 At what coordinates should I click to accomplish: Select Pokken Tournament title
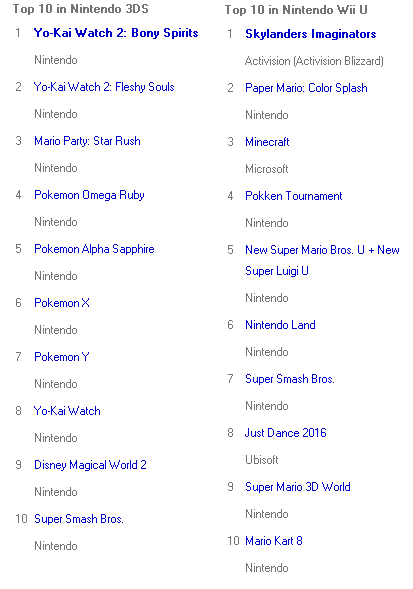click(x=293, y=196)
